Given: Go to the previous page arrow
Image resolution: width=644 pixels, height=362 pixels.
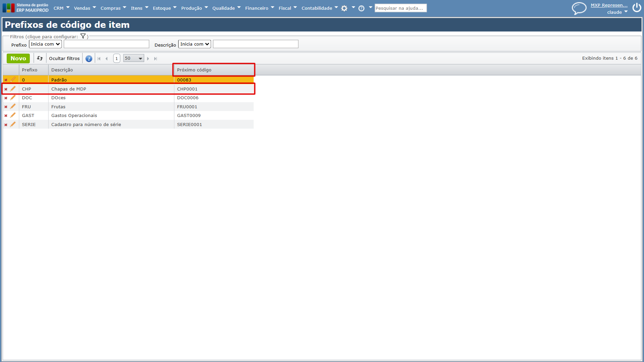Looking at the screenshot, I should (107, 59).
